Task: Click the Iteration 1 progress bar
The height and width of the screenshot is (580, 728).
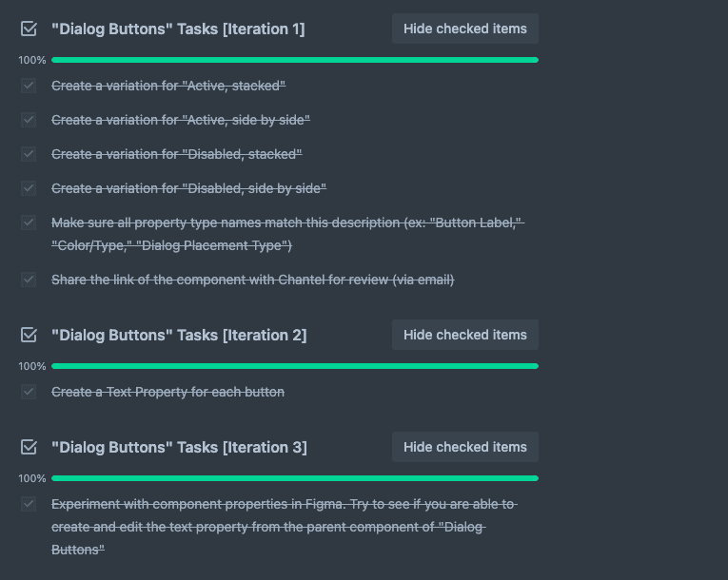Action: tap(295, 60)
